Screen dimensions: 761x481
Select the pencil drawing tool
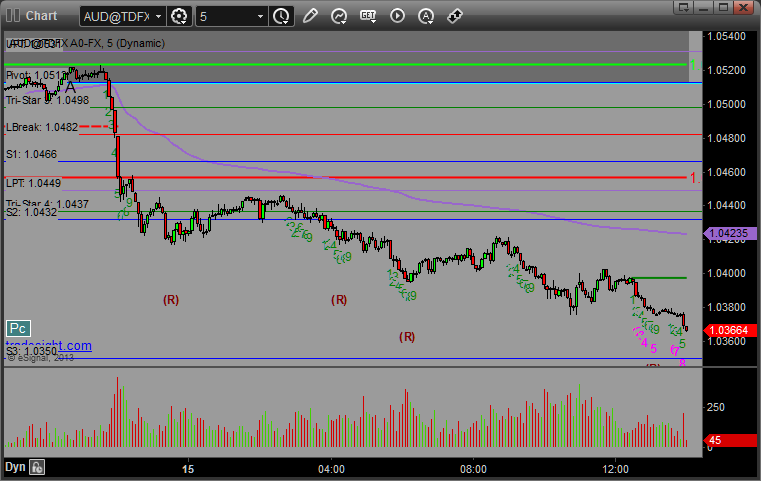coord(310,16)
